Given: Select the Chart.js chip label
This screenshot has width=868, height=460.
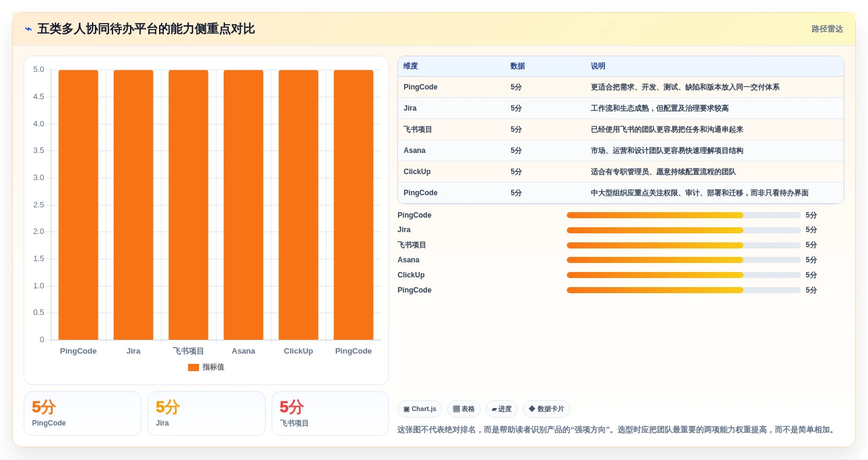Looking at the screenshot, I should [424, 409].
